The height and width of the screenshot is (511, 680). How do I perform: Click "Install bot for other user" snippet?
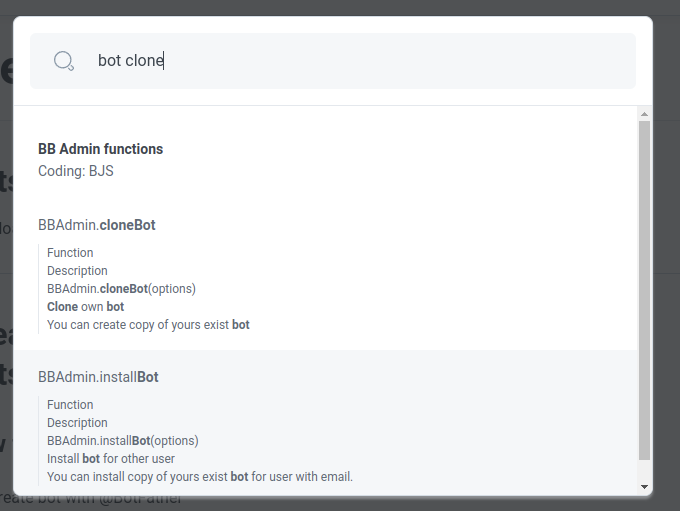pos(111,459)
